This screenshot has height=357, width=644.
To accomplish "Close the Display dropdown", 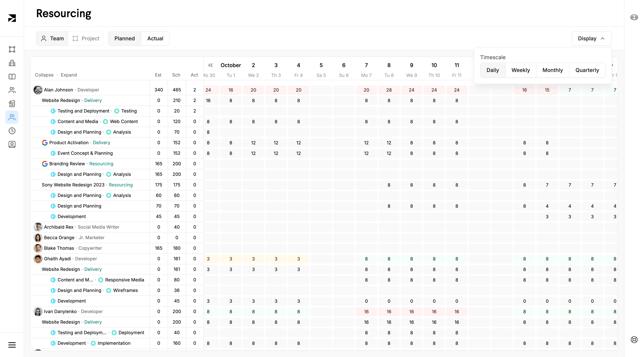I will point(591,38).
